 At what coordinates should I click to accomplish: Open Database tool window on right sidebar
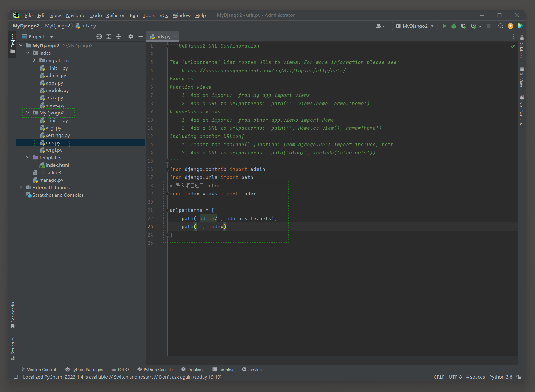[522, 47]
